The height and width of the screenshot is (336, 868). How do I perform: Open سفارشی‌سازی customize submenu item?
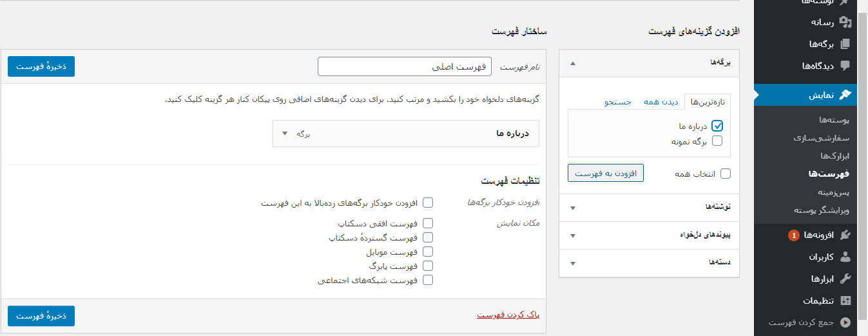(x=822, y=138)
